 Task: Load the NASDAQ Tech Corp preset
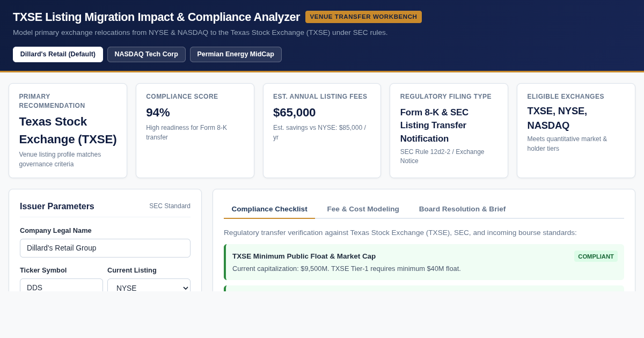[147, 54]
